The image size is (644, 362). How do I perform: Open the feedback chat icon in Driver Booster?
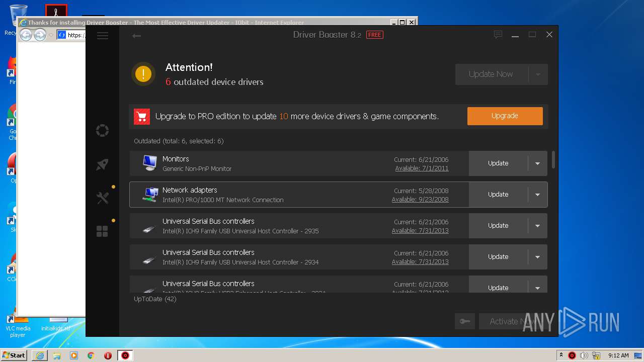(x=498, y=35)
